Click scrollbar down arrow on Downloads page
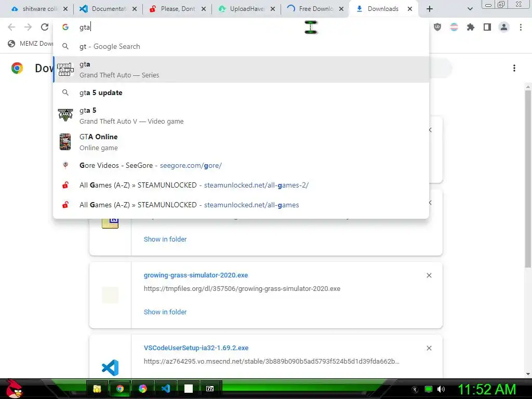 (528, 374)
